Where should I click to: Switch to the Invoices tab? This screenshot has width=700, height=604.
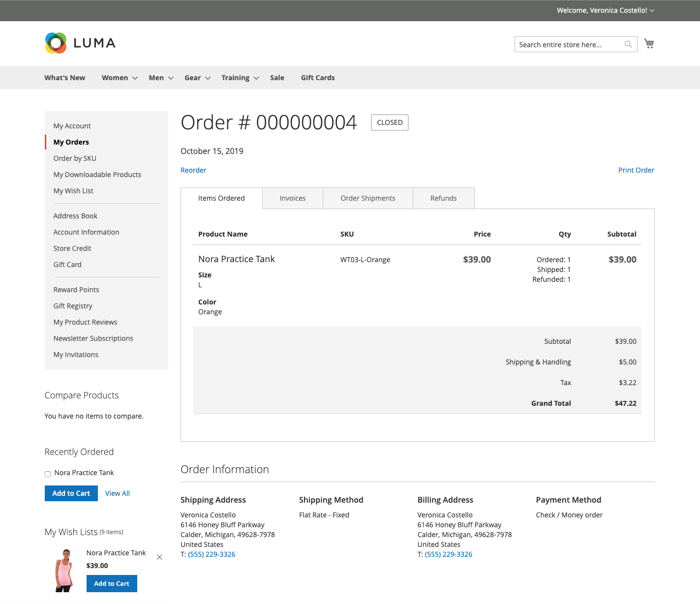click(x=293, y=198)
